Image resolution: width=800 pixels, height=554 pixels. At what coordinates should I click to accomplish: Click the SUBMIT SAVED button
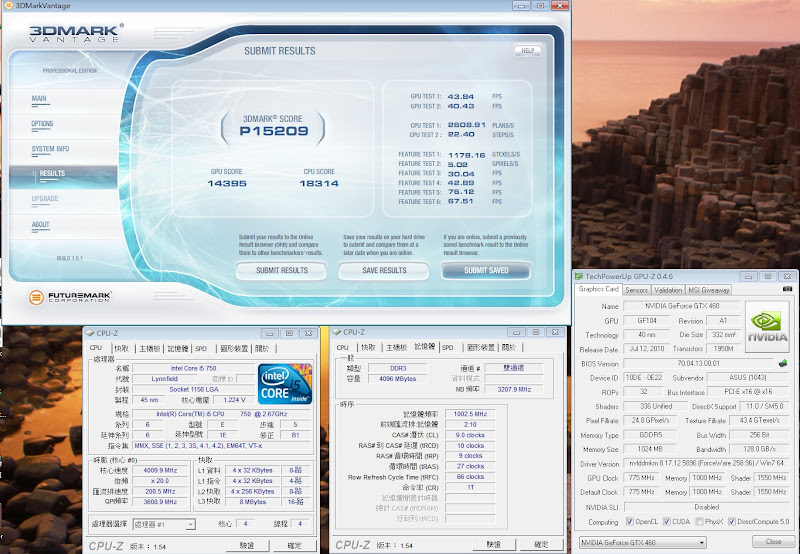tap(486, 270)
